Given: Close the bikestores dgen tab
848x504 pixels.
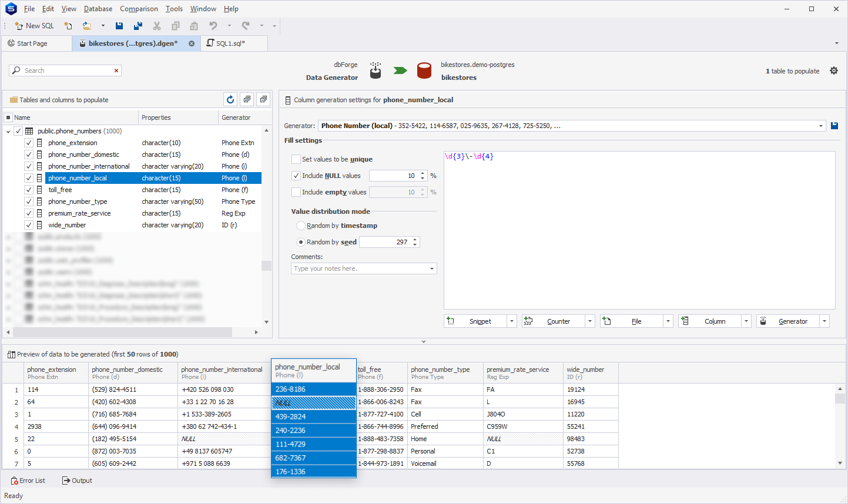Looking at the screenshot, I should click(x=192, y=43).
